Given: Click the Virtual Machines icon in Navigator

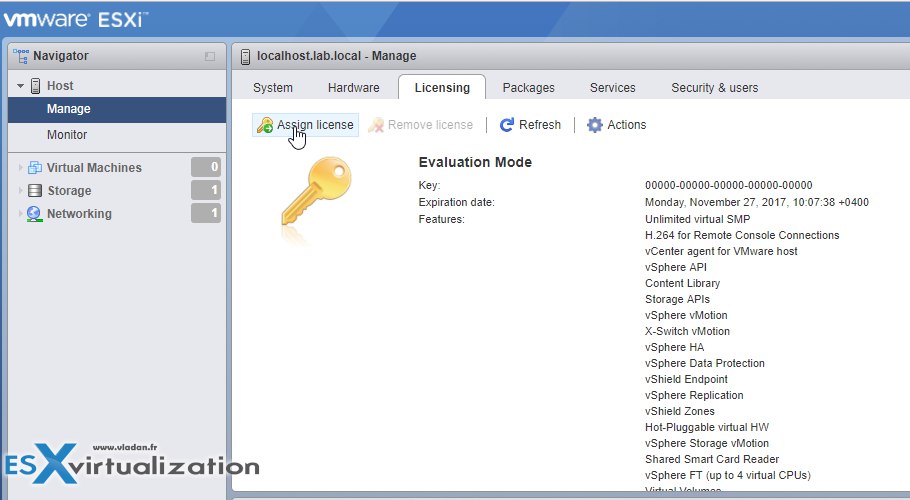Looking at the screenshot, I should pyautogui.click(x=35, y=168).
